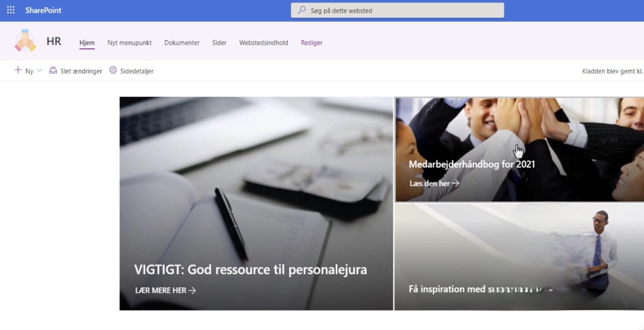
Task: Click the Slet ændringer discard icon
Action: tap(53, 70)
